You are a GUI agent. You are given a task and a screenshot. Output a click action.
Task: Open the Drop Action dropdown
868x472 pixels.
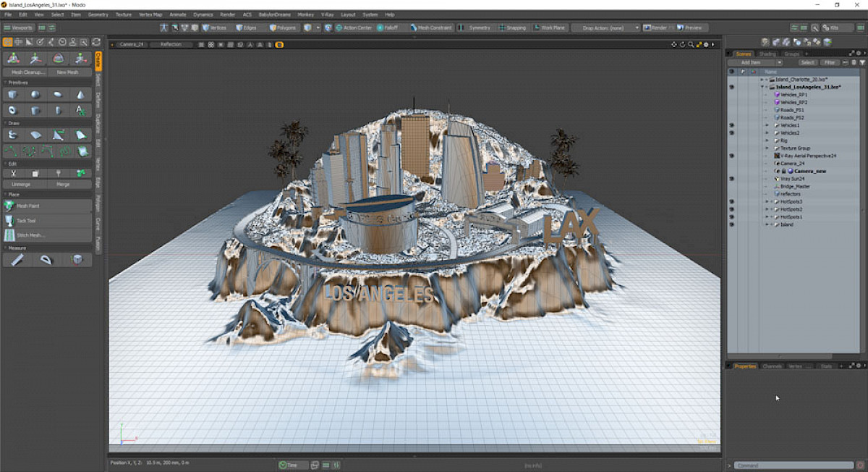click(x=605, y=28)
